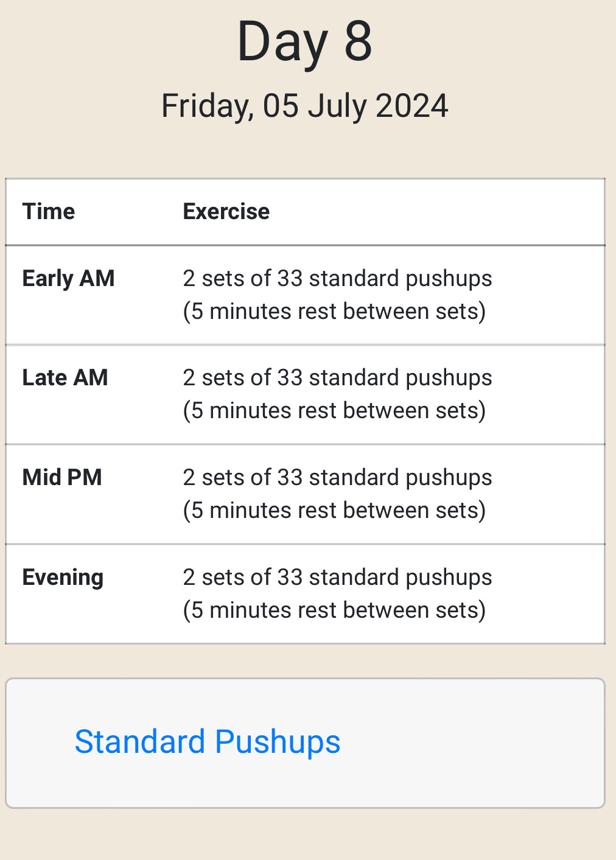Select the Evening rest time note
This screenshot has width=616, height=860.
pyautogui.click(x=334, y=610)
